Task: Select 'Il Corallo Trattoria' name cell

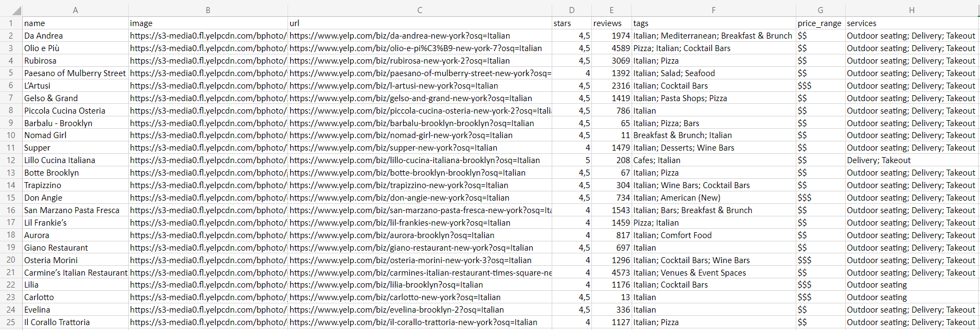Action: 75,322
